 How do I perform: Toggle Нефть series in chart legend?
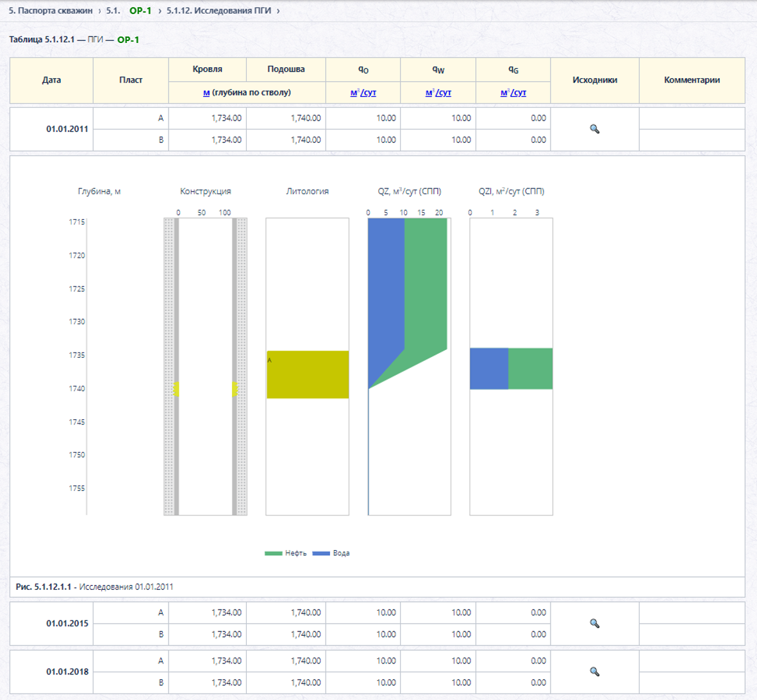point(285,553)
